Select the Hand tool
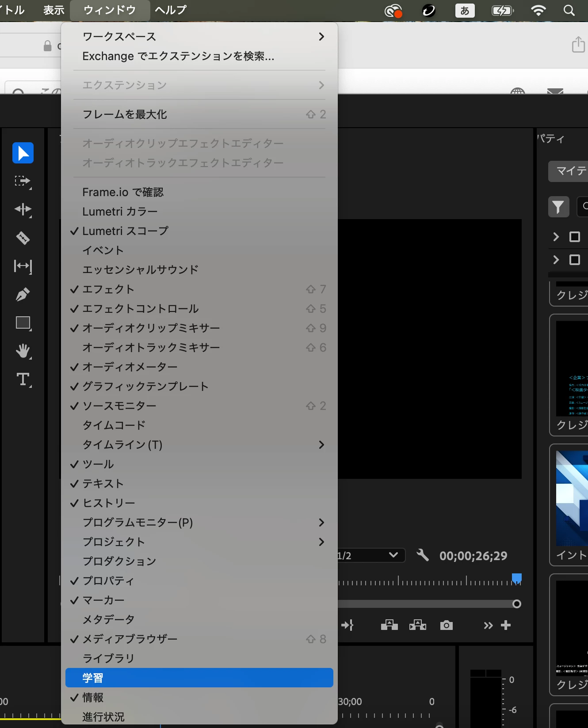 click(x=23, y=351)
